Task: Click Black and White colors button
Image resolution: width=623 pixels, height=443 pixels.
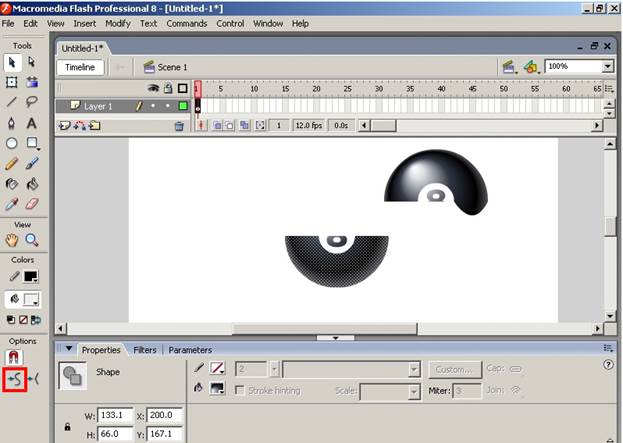Action: (11, 320)
